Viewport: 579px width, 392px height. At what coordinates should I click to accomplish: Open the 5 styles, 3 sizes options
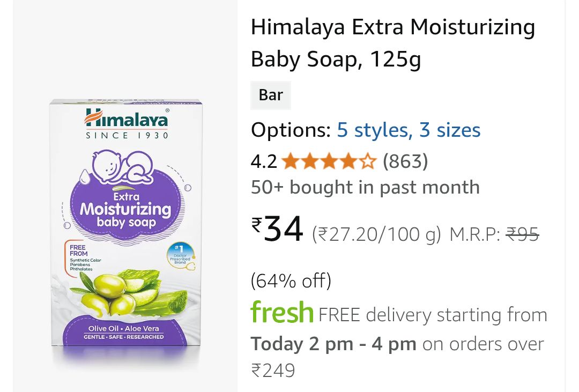[x=409, y=130]
